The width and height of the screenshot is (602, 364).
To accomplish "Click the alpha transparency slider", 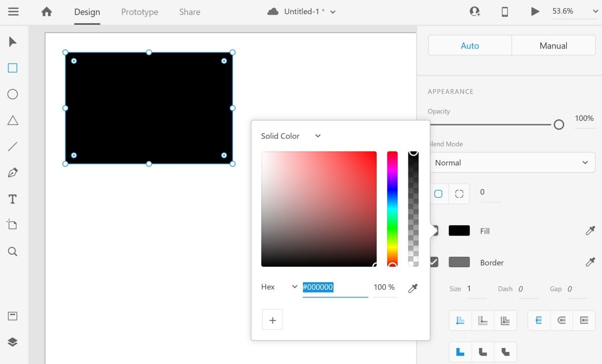I will tap(413, 209).
